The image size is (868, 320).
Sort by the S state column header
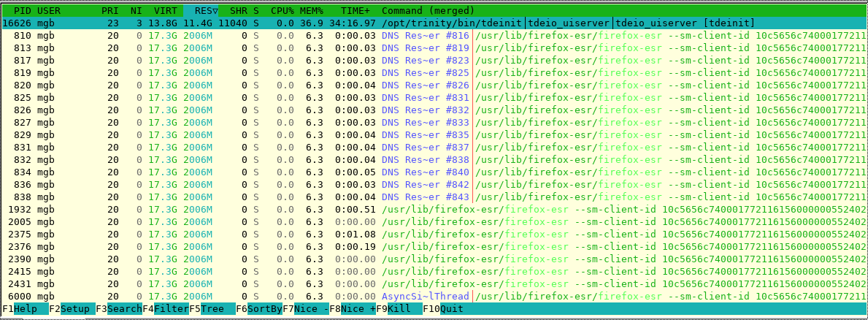256,10
